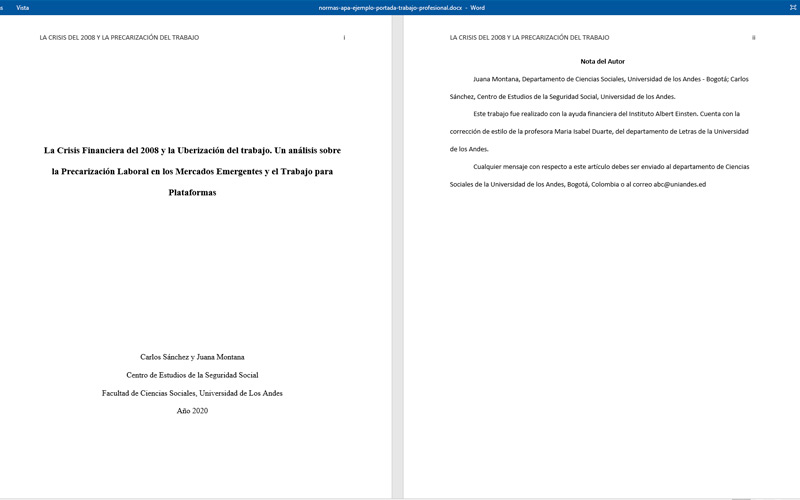Click the title line 'la Precarización Laboral en los Mercados'
The image size is (800, 500).
point(192,171)
